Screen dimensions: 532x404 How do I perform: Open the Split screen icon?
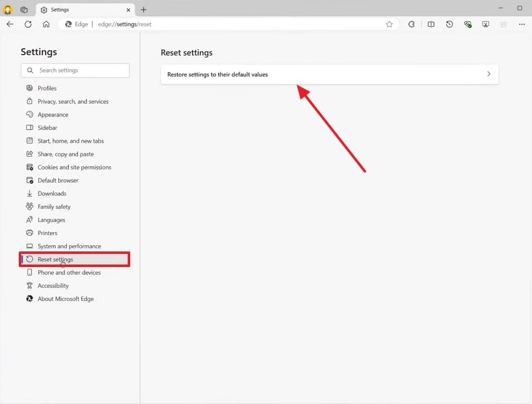click(x=431, y=24)
